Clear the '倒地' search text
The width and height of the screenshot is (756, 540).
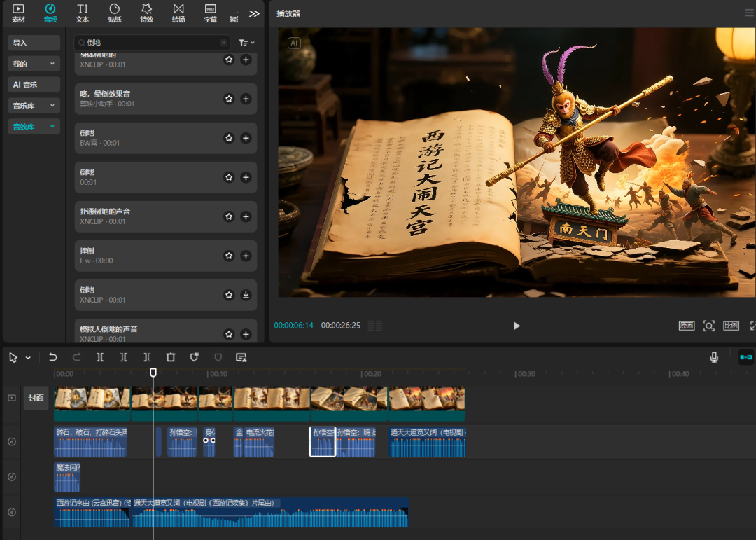coord(224,43)
